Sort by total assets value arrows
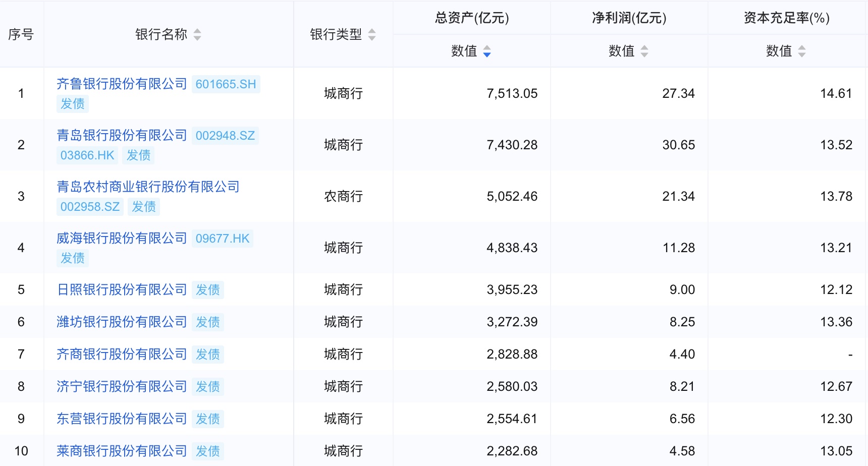 (487, 51)
